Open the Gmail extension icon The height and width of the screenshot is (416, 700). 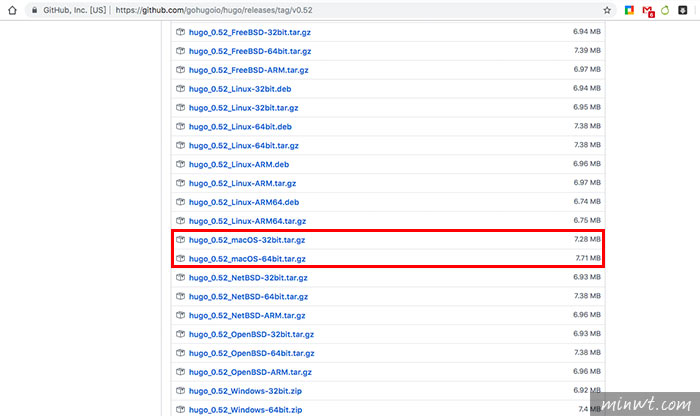point(648,11)
